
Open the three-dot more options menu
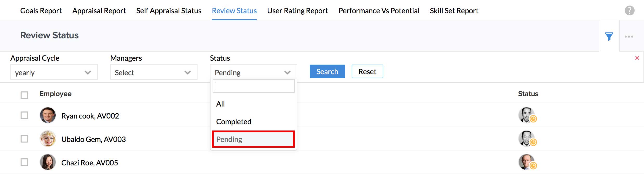[629, 36]
